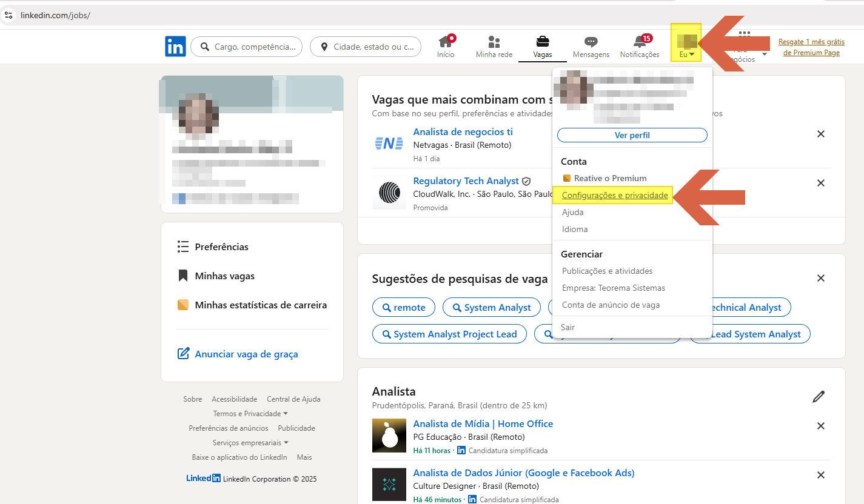Image resolution: width=864 pixels, height=504 pixels.
Task: Dismiss the Analista de Dados Júnior job
Action: [x=821, y=475]
